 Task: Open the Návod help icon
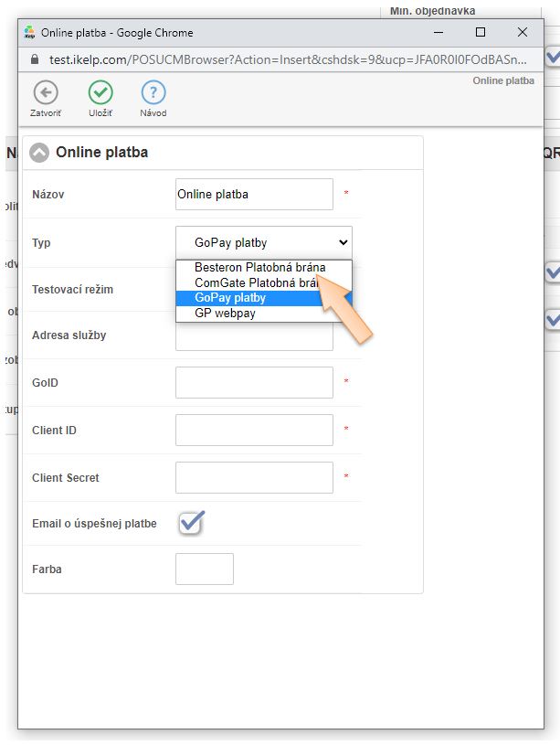[153, 92]
